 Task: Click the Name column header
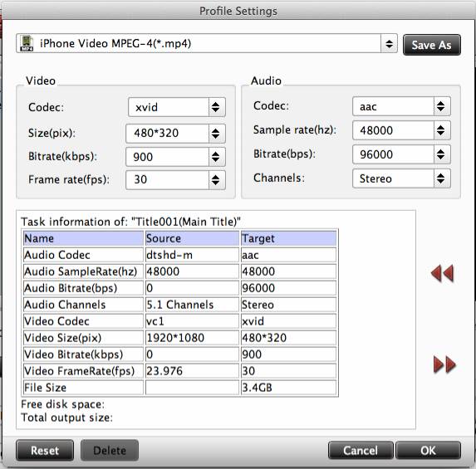[83, 238]
